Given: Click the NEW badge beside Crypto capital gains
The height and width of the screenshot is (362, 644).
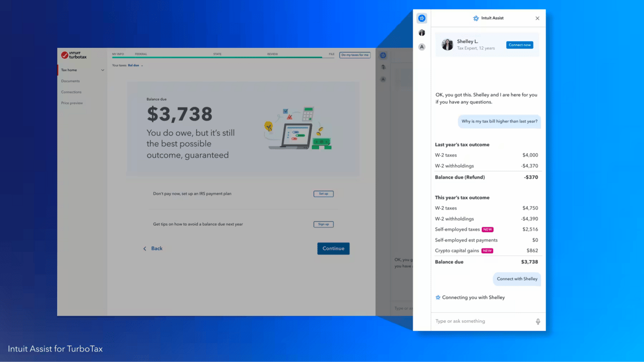Looking at the screenshot, I should [x=487, y=251].
